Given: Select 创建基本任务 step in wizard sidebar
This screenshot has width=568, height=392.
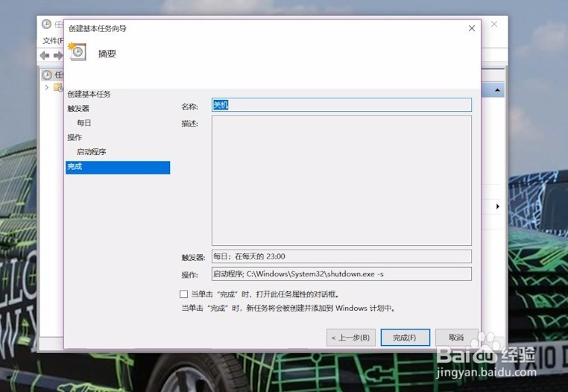Looking at the screenshot, I should [x=89, y=94].
